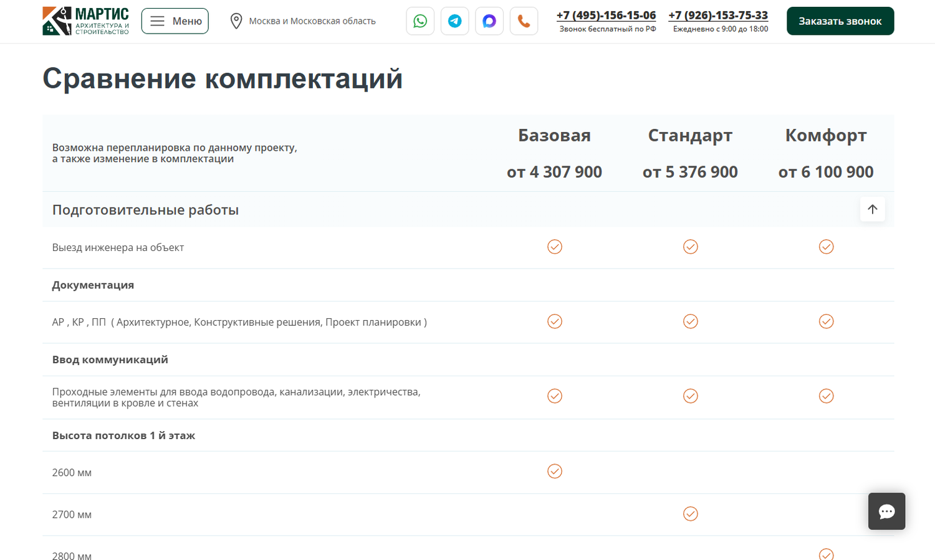The width and height of the screenshot is (935, 560).
Task: Click Подготовительные работы section header
Action: [468, 210]
